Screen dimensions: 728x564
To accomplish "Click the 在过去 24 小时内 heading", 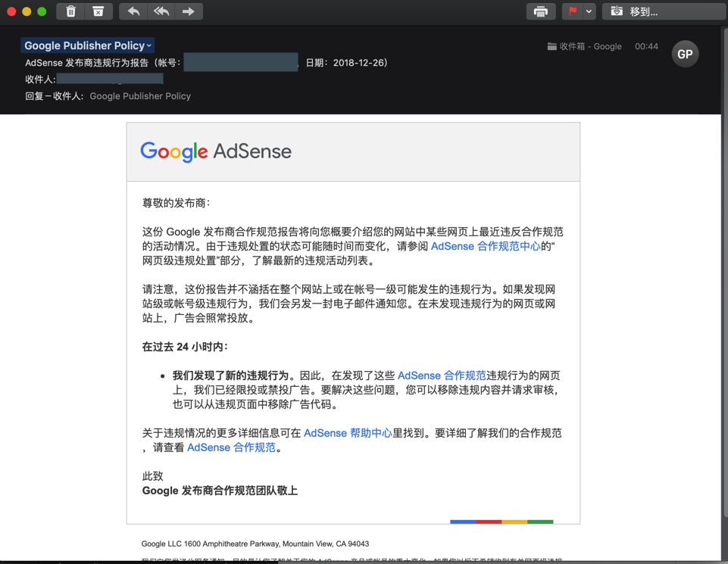I will click(185, 347).
